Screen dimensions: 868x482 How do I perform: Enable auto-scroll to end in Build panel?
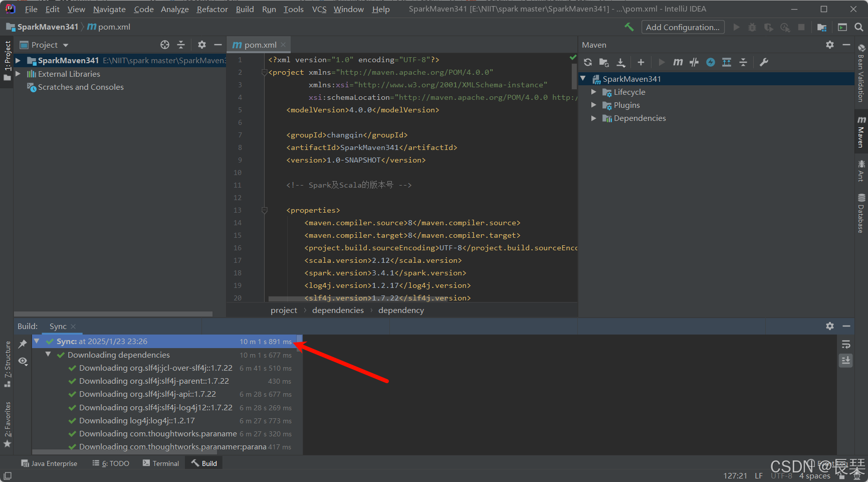click(845, 360)
